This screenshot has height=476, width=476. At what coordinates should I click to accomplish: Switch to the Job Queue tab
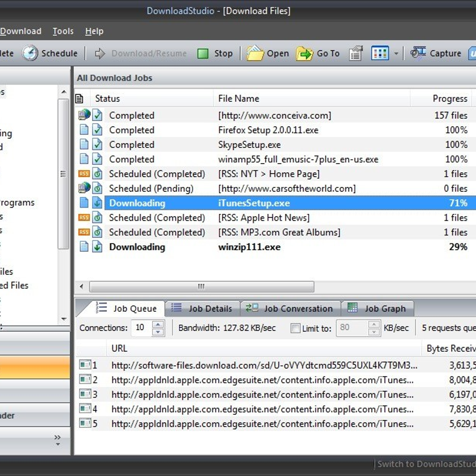(126, 308)
